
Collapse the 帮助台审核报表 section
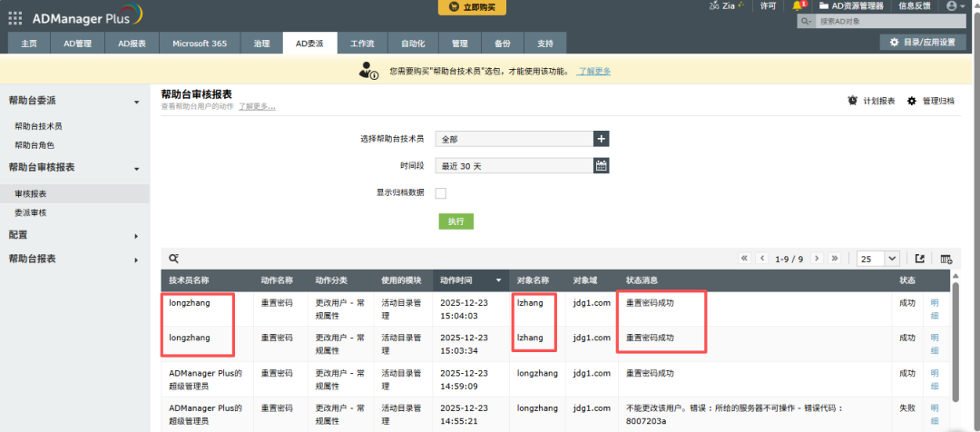(x=137, y=169)
